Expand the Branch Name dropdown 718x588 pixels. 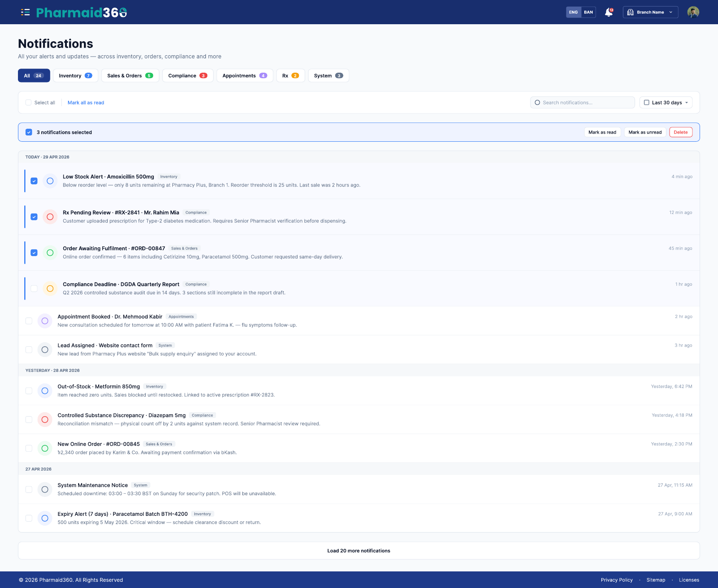[650, 12]
